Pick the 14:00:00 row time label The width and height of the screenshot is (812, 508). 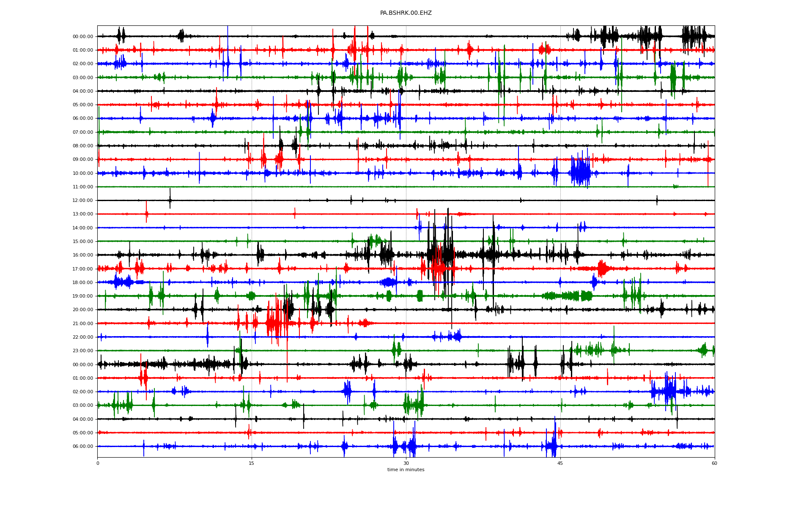83,228
